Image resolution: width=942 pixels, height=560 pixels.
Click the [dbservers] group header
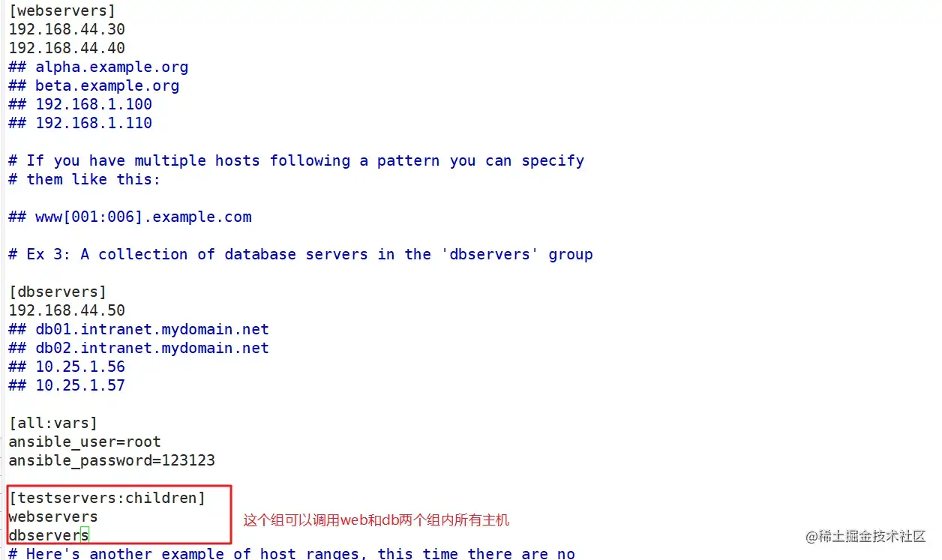pyautogui.click(x=58, y=292)
